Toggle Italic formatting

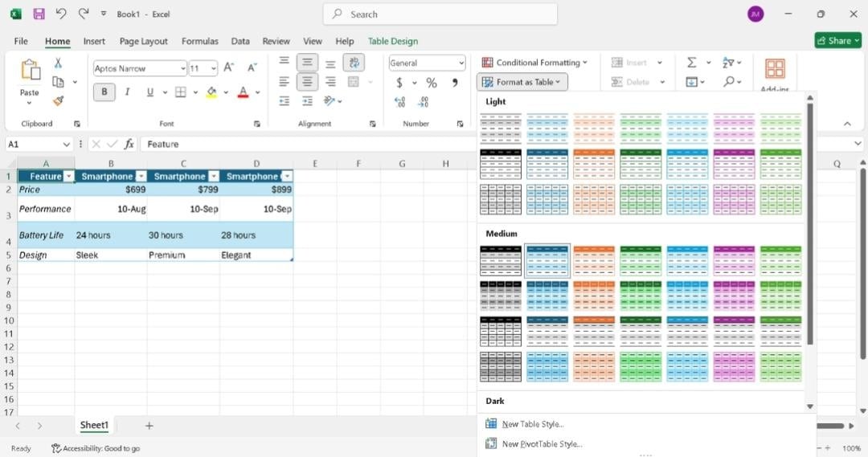(127, 92)
